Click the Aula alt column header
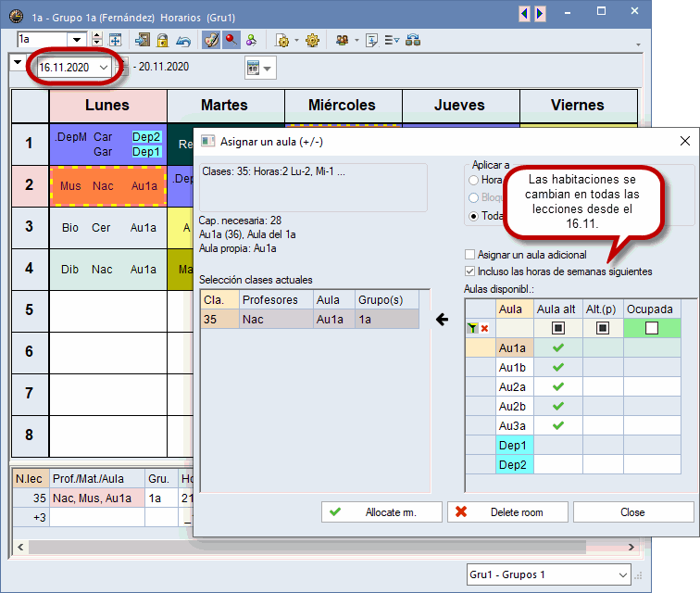The image size is (700, 593). pos(558,309)
